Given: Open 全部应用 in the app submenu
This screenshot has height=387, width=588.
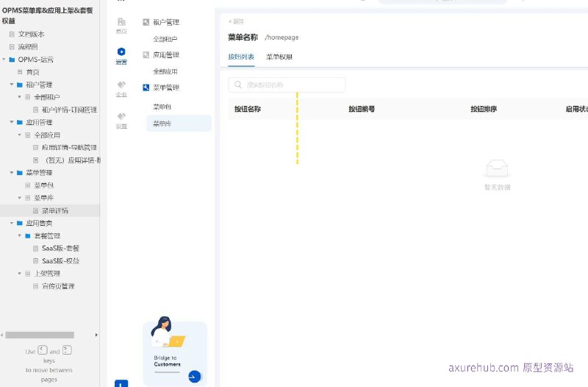Looking at the screenshot, I should pos(165,71).
